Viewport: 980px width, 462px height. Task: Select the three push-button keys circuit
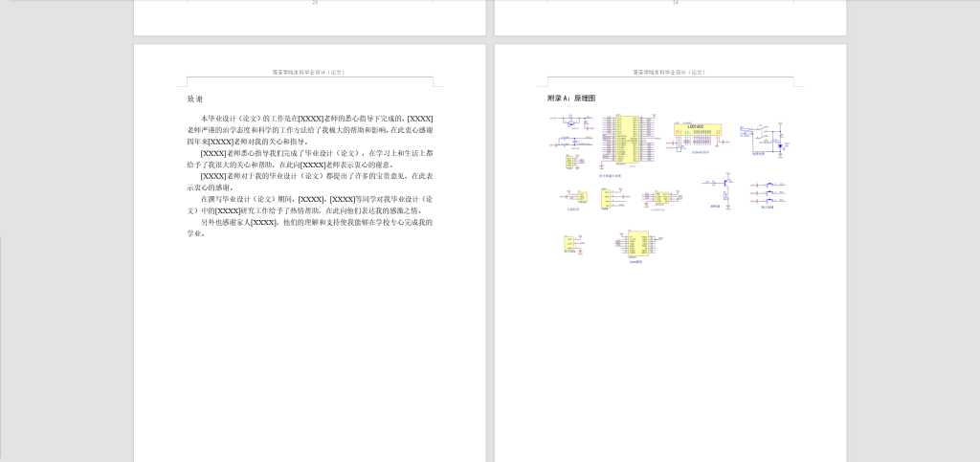coord(768,193)
